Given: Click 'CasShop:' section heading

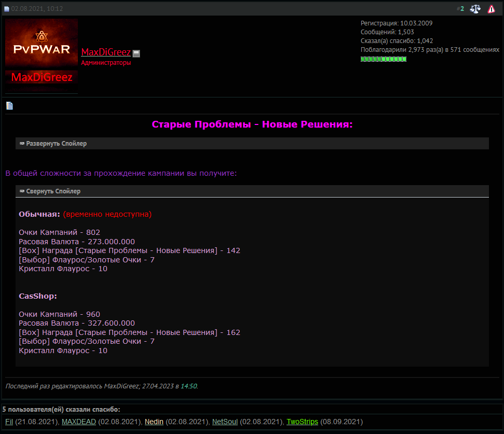Looking at the screenshot, I should pos(37,296).
